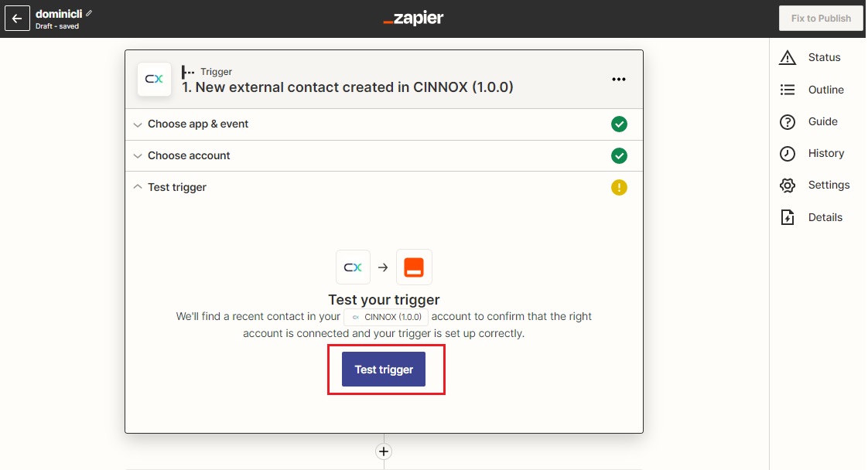This screenshot has width=868, height=470.
Task: Click the Fix to Publish button
Action: pyautogui.click(x=821, y=19)
